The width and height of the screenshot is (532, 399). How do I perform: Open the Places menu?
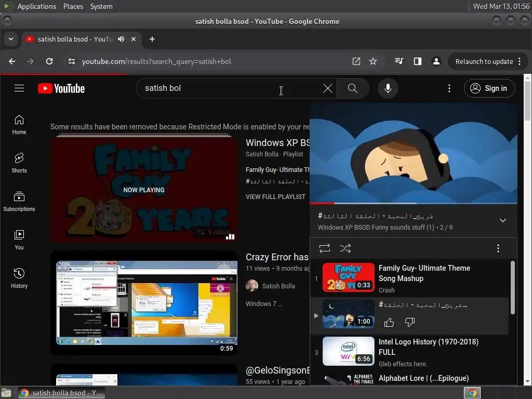coord(73,6)
